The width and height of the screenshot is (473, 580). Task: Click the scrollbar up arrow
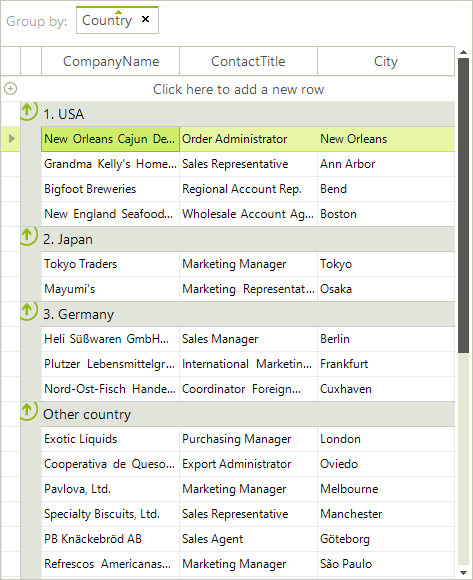coord(463,52)
